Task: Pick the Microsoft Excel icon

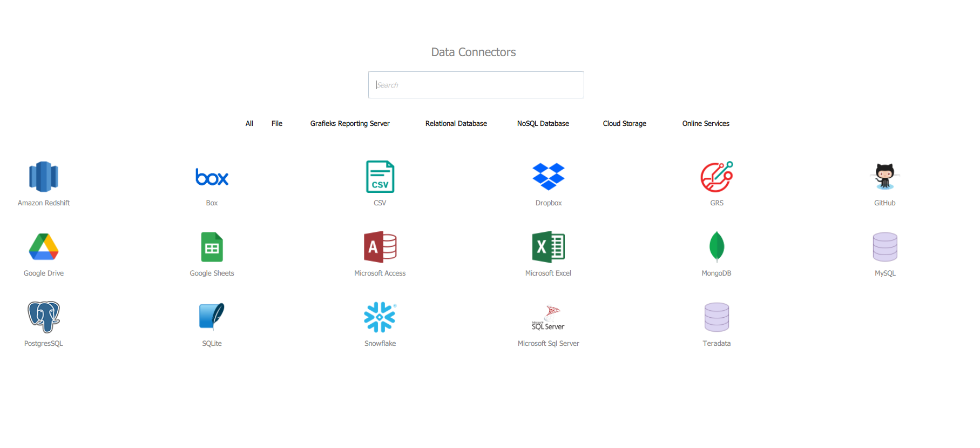Action: 549,247
